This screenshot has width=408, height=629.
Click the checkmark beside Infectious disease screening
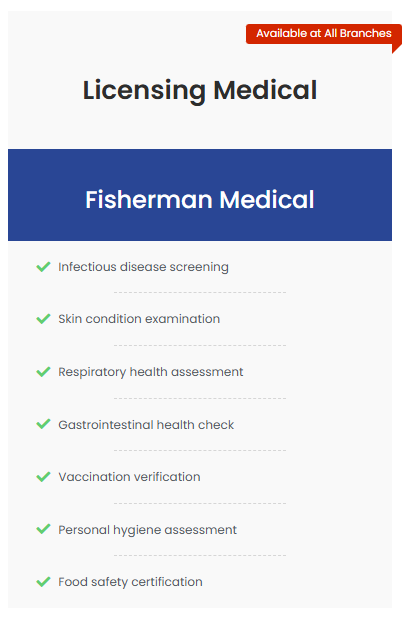[x=43, y=267]
